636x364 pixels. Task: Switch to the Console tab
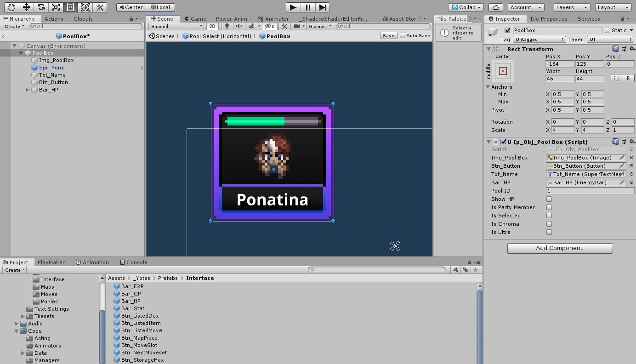pyautogui.click(x=134, y=262)
